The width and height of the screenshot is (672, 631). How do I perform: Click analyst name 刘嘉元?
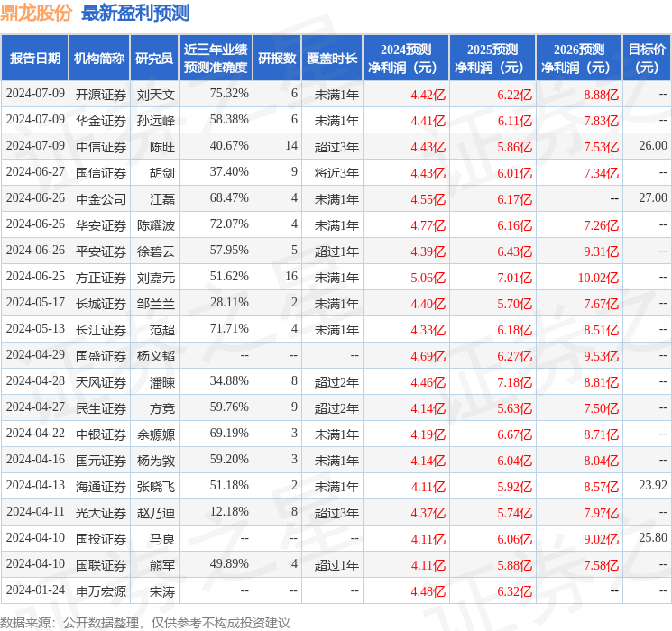pos(156,277)
